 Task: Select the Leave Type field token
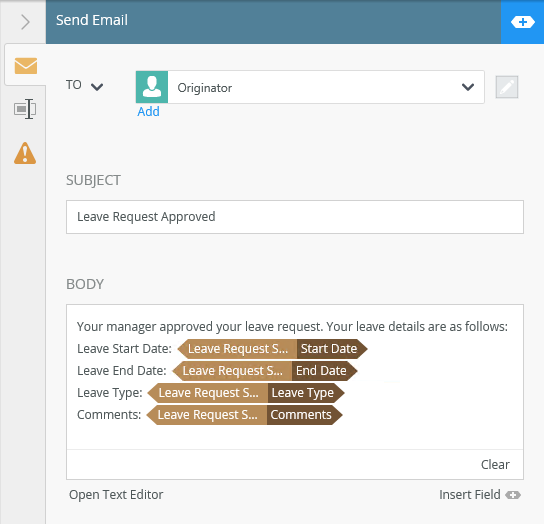(246, 393)
